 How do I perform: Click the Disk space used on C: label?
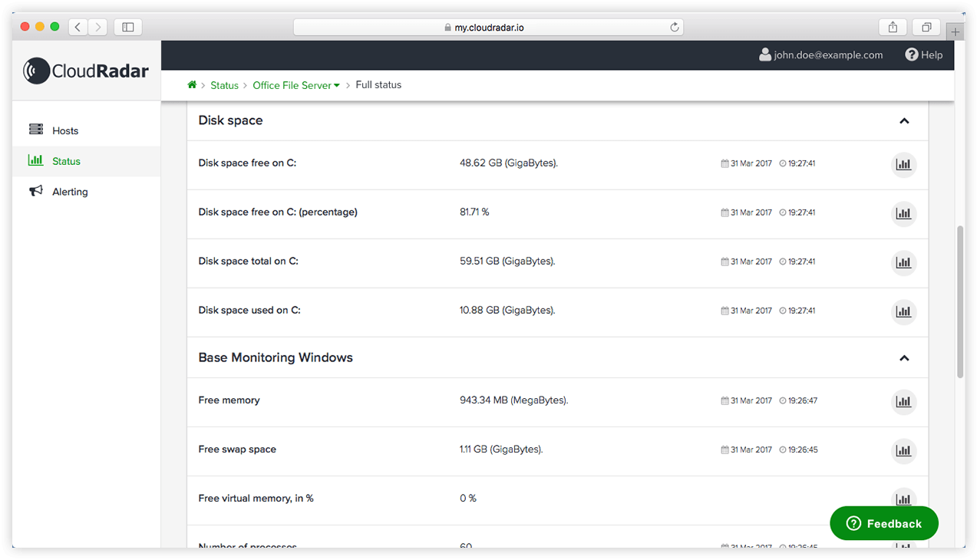[249, 310]
